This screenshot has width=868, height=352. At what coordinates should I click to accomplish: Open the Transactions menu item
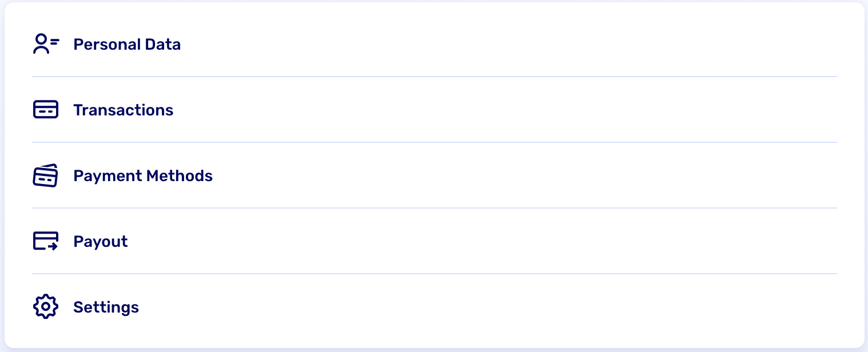click(x=123, y=110)
